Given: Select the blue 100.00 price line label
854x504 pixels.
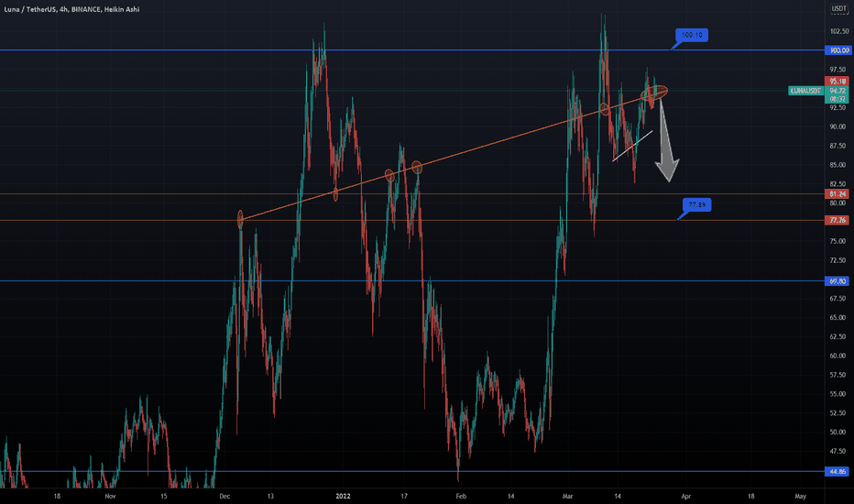Looking at the screenshot, I should (x=838, y=50).
